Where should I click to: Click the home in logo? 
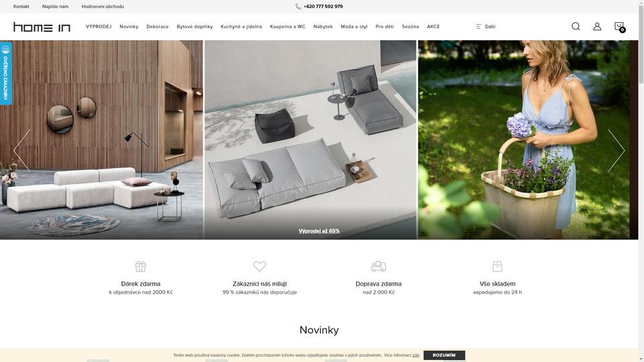(42, 27)
